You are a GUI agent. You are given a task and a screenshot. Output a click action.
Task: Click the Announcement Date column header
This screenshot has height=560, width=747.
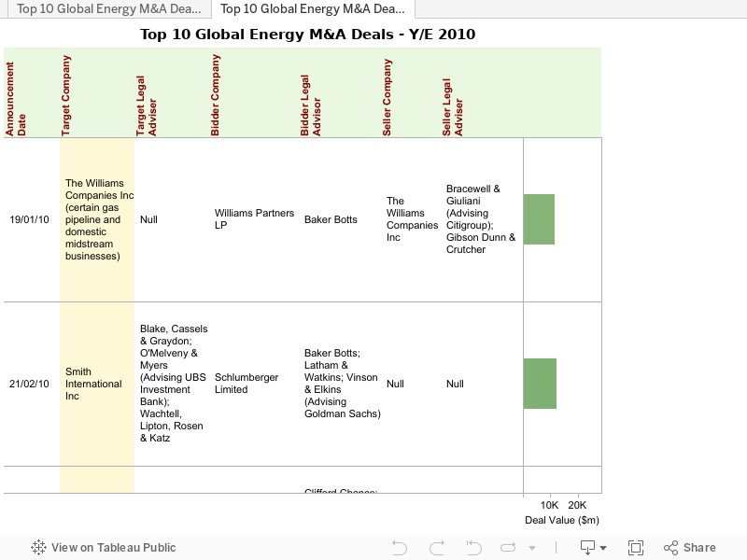tap(16, 99)
